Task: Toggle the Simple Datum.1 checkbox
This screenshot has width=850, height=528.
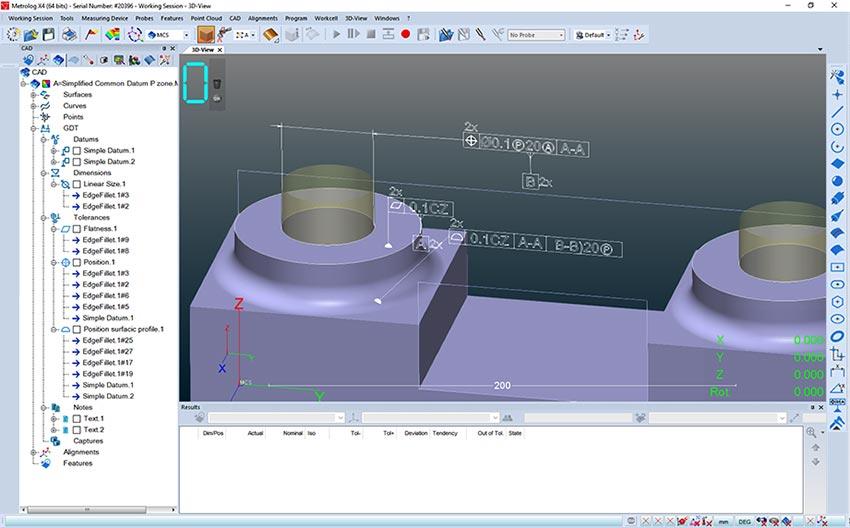Action: coord(77,150)
